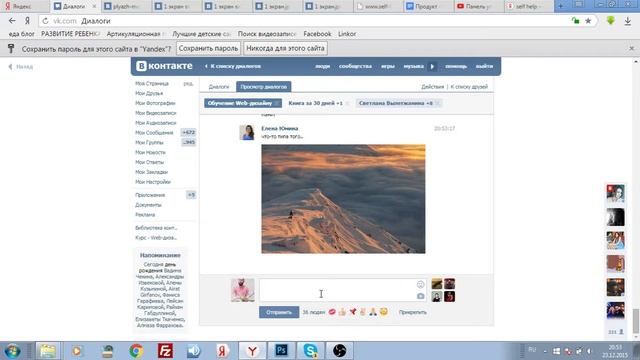This screenshot has width=640, height=360.
Task: Insert the smiling face emoji near Прикрепить
Action: pos(384,312)
